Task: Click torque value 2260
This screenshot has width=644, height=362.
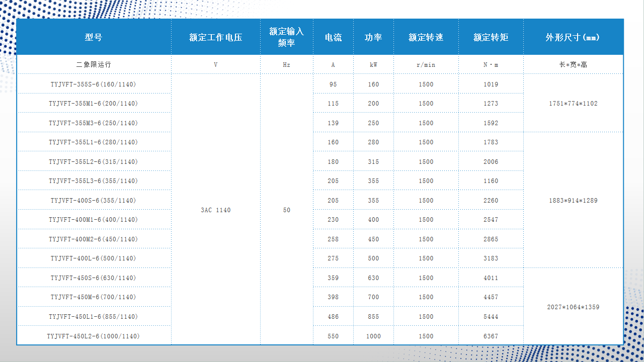Action: click(x=491, y=201)
